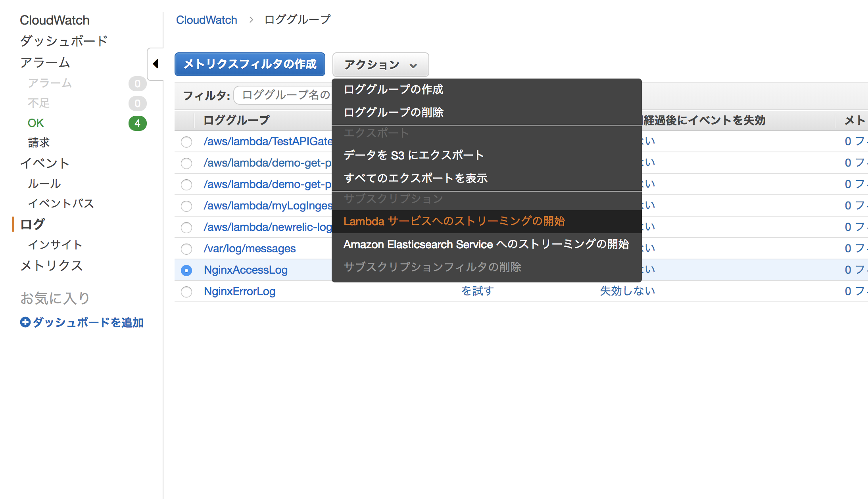Open the NginxAccessLog log group
868x499 pixels.
point(245,270)
